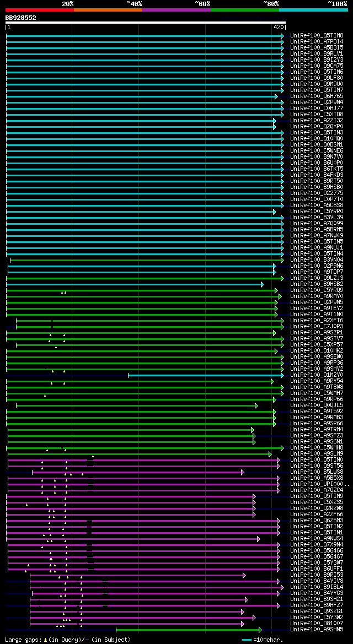Select the UniRef100_B9RLV1 label
This screenshot has width=353, height=644.
317,54
